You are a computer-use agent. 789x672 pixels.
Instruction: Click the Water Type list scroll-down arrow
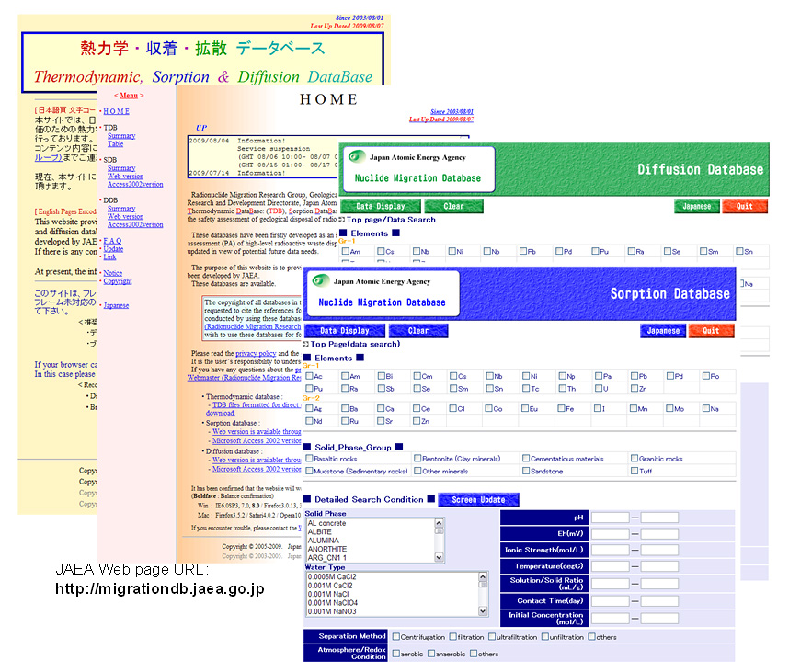[x=483, y=611]
